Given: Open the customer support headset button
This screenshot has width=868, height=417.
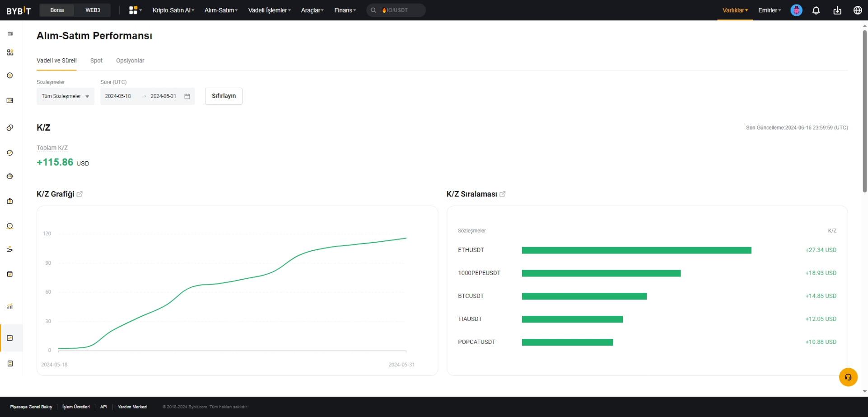Looking at the screenshot, I should (848, 377).
